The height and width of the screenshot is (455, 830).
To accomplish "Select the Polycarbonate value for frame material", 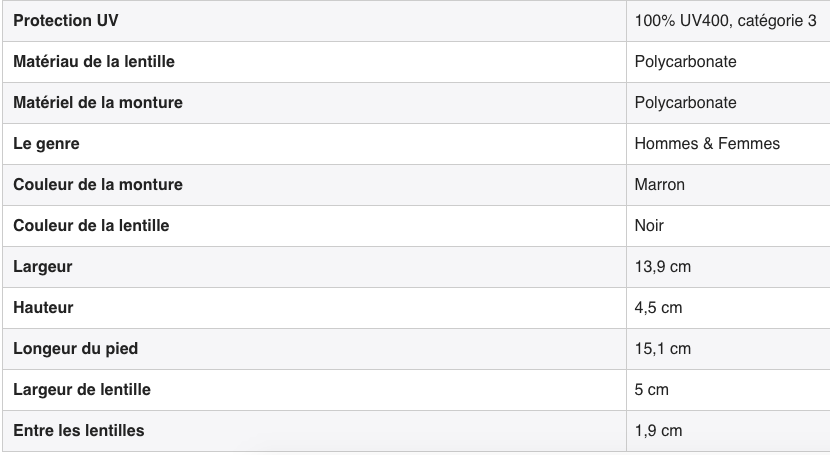I will pos(685,103).
